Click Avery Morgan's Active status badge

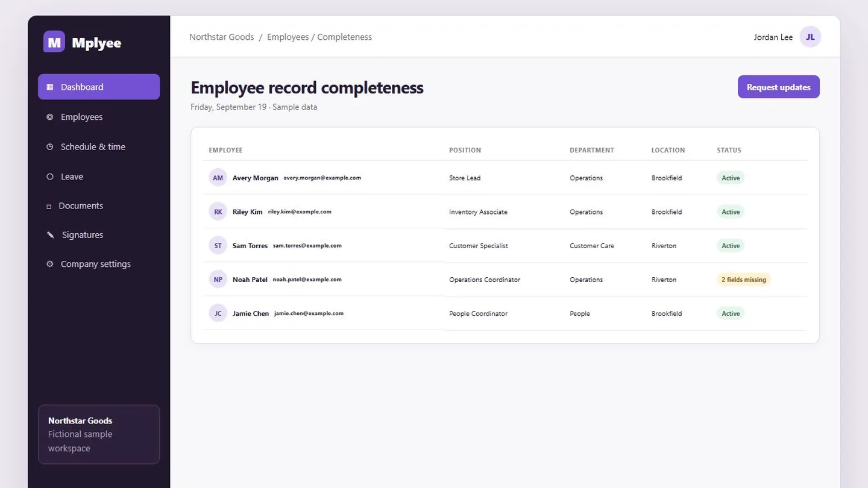coord(731,178)
